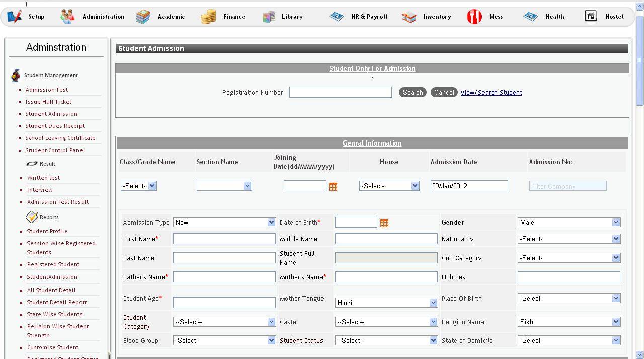Click the Administration people icon
This screenshot has height=359, width=644.
coord(67,17)
